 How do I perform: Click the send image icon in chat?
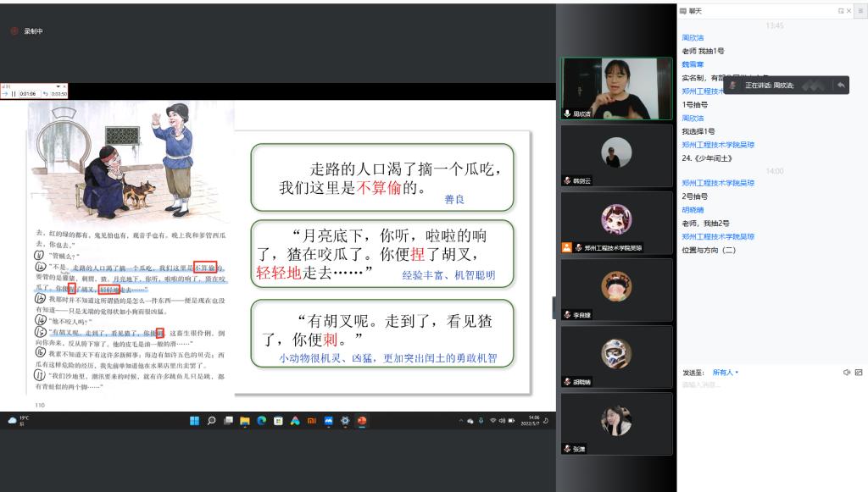859,373
